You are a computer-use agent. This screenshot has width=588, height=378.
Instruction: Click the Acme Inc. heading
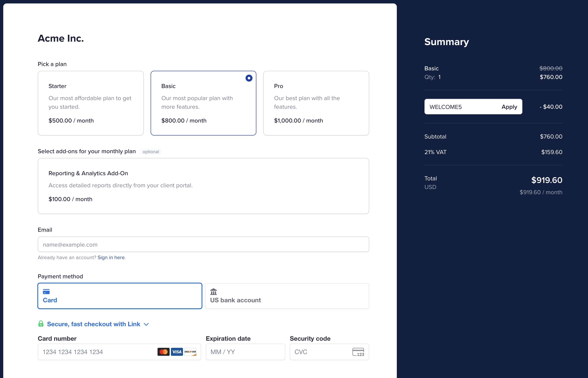61,38
